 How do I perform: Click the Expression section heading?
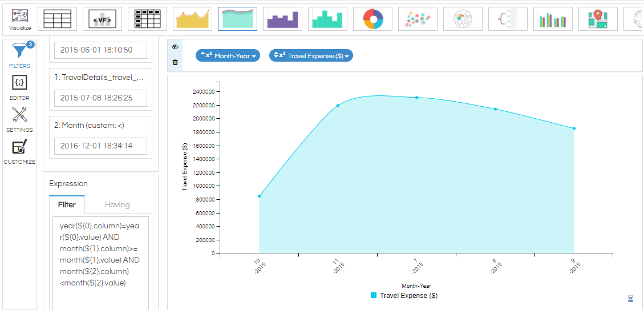[x=68, y=183]
